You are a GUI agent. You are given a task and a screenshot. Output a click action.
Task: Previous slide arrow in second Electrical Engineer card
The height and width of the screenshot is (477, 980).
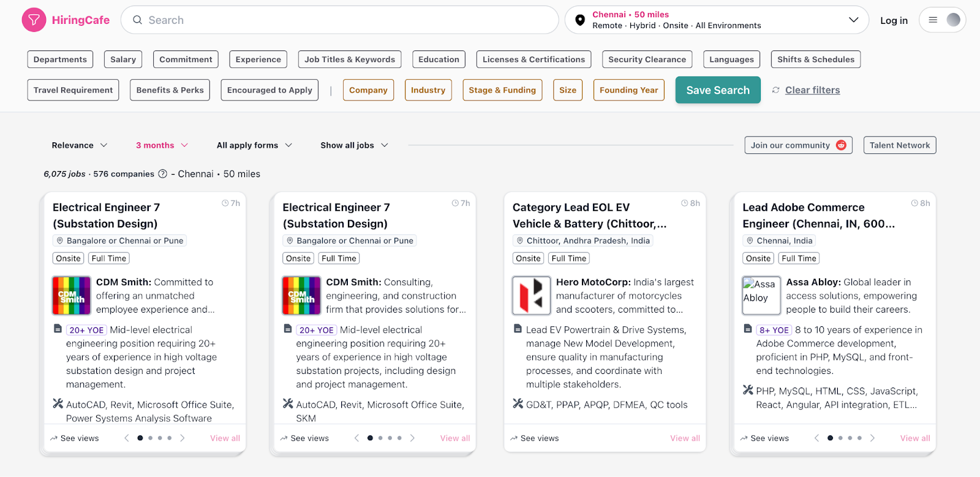point(356,438)
